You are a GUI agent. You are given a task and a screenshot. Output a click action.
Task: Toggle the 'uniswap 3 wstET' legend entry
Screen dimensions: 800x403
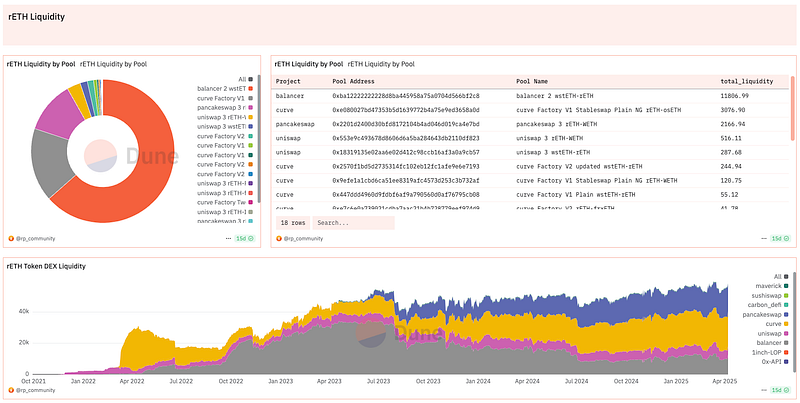[x=225, y=126]
